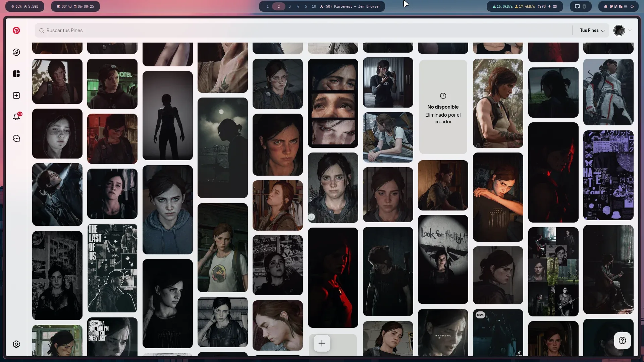Open the OTEL neon sign pin
The image size is (644, 362).
pos(112,84)
